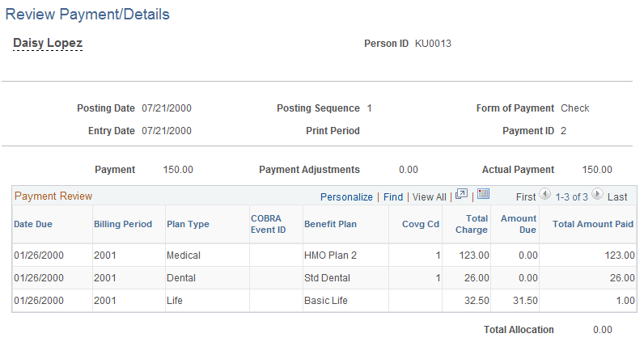644x342 pixels.
Task: Click HMO Plan 2 benefit plan cell
Action: click(330, 255)
